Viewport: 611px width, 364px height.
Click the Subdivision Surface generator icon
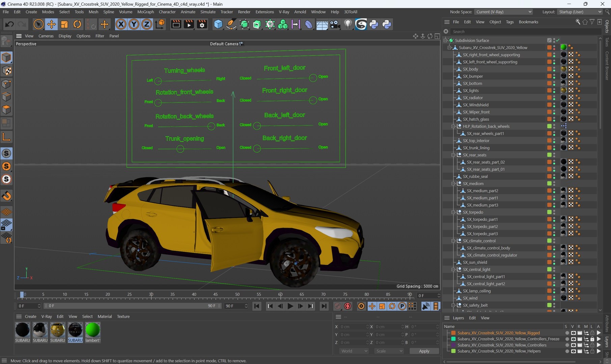tap(244, 24)
